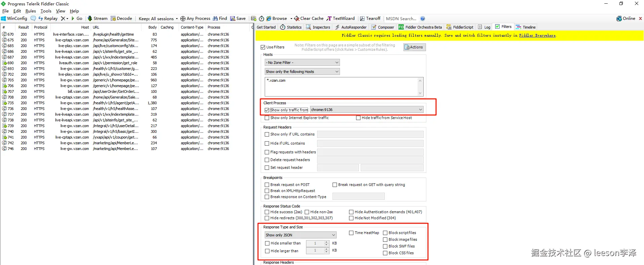Click the Actions button

(x=414, y=47)
